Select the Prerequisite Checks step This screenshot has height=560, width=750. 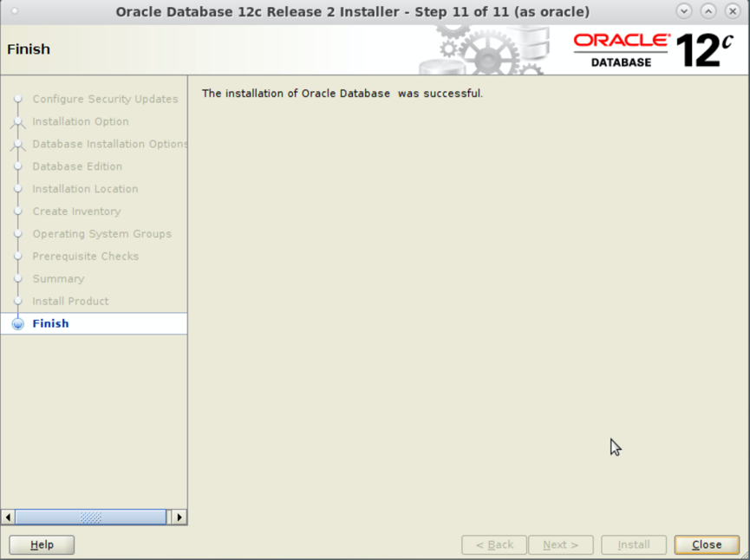86,257
